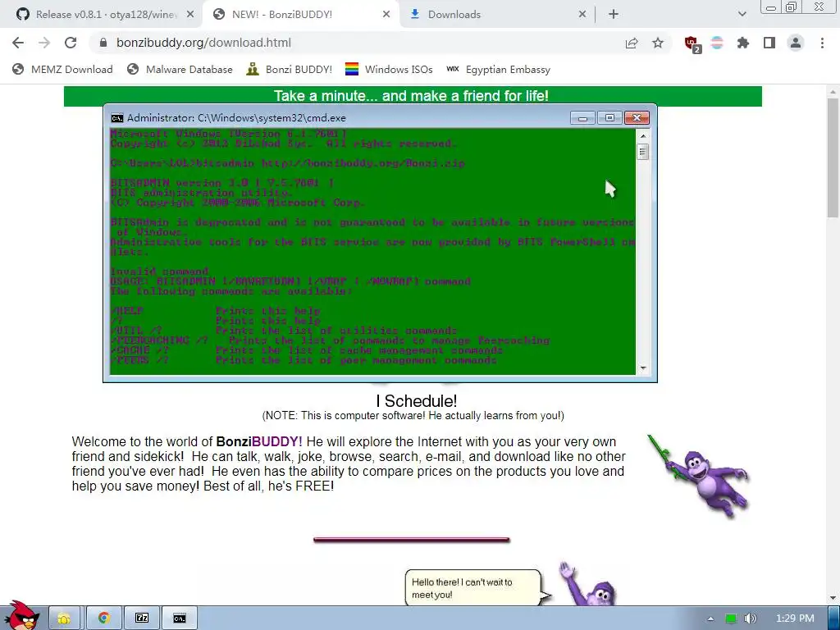The height and width of the screenshot is (630, 840).
Task: Click the green network tray icon
Action: point(731,619)
